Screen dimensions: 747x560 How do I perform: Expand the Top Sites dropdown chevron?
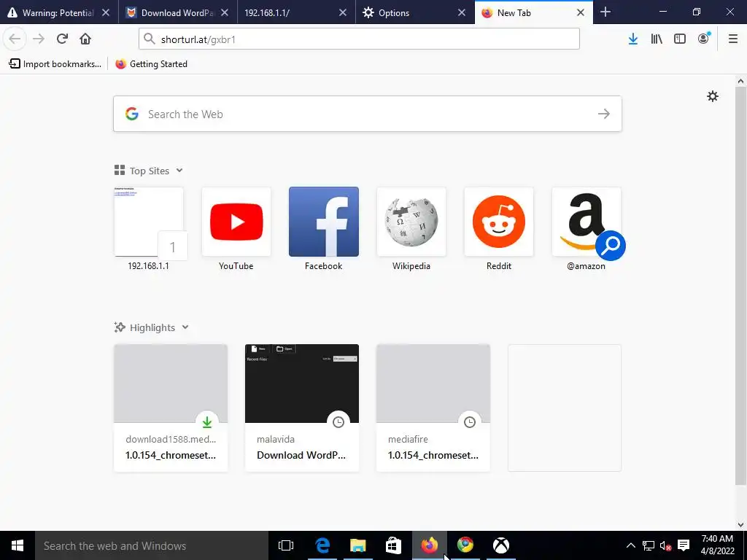point(179,171)
